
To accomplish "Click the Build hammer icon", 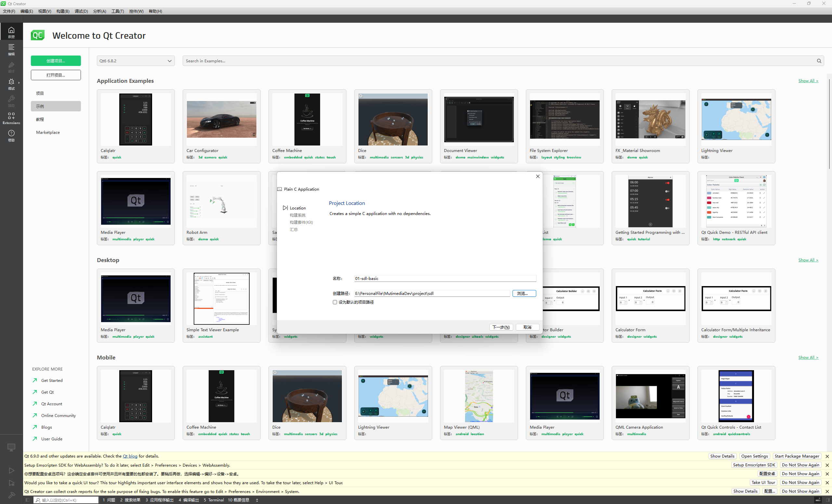I will [x=11, y=495].
